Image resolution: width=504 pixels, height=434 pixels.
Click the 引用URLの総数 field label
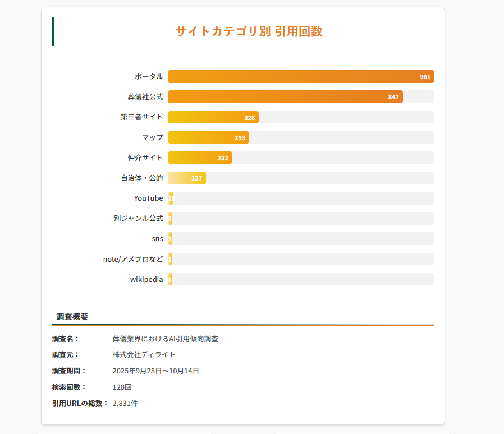[x=80, y=403]
